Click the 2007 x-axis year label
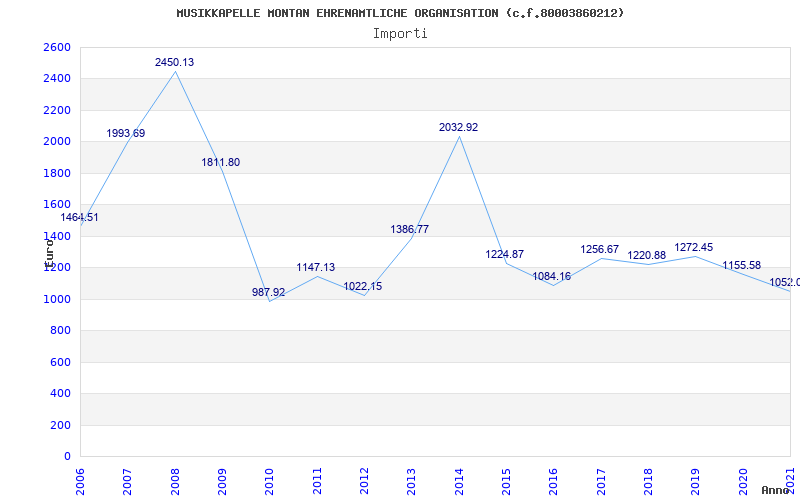The image size is (800, 500). (x=128, y=482)
